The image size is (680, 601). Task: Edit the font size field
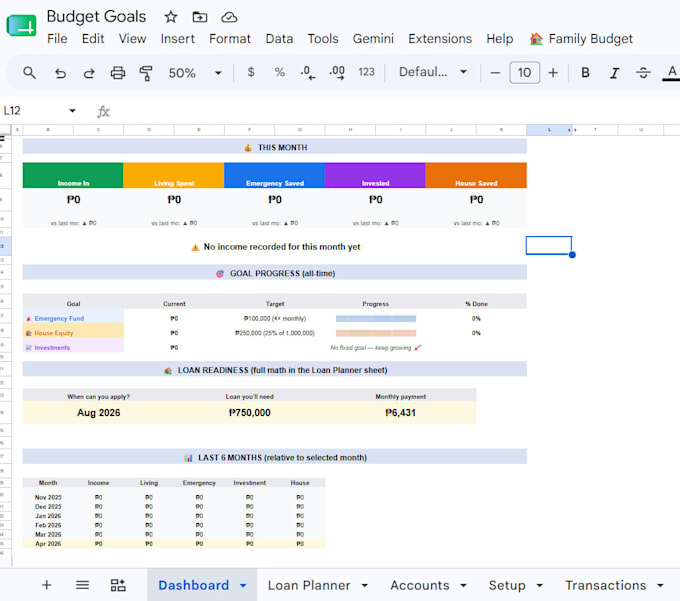(x=524, y=72)
